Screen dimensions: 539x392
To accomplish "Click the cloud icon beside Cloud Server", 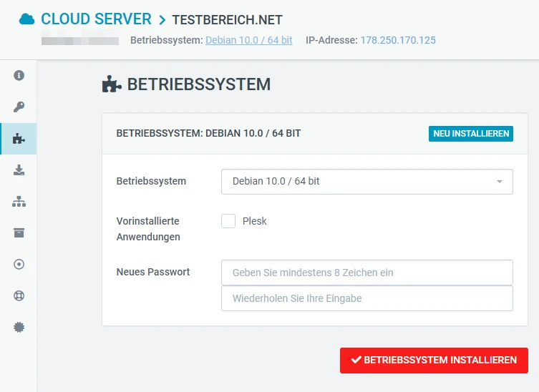I will click(27, 19).
